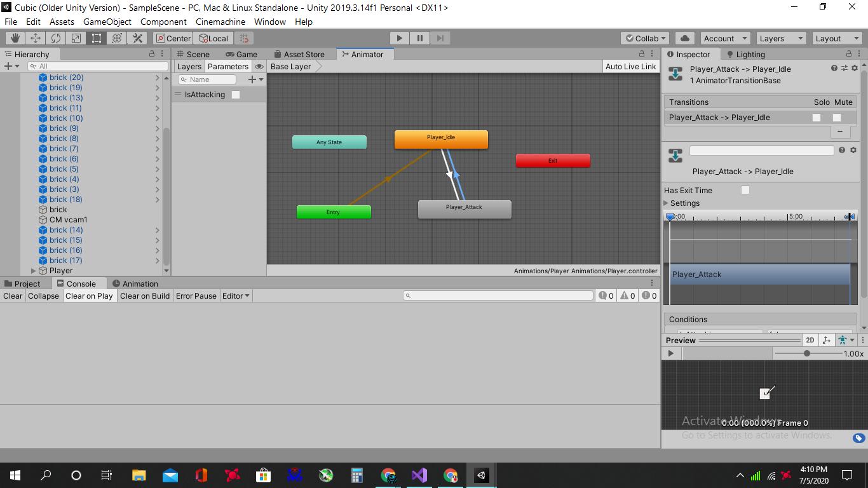Open the GameObject menu
Screen dimensions: 868x488
click(x=107, y=22)
